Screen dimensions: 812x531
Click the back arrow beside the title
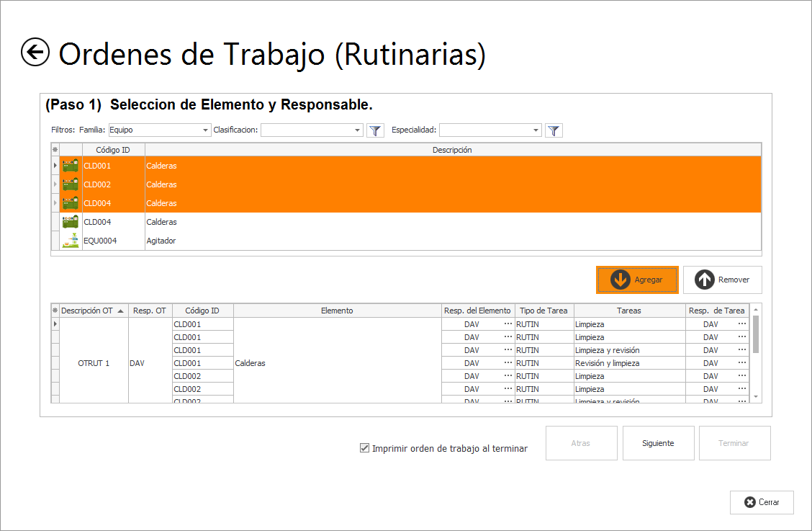pyautogui.click(x=35, y=53)
